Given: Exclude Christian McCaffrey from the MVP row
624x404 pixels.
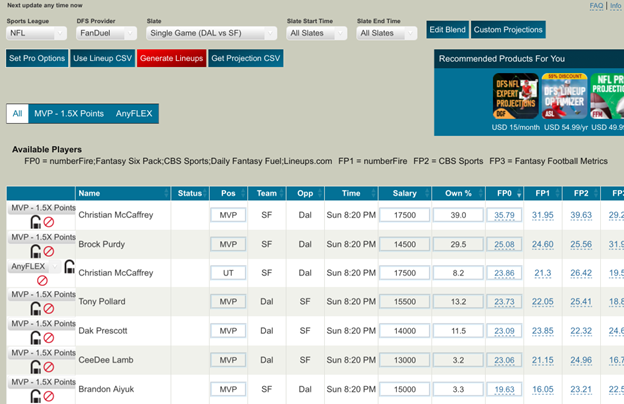Looking at the screenshot, I should 49,222.
